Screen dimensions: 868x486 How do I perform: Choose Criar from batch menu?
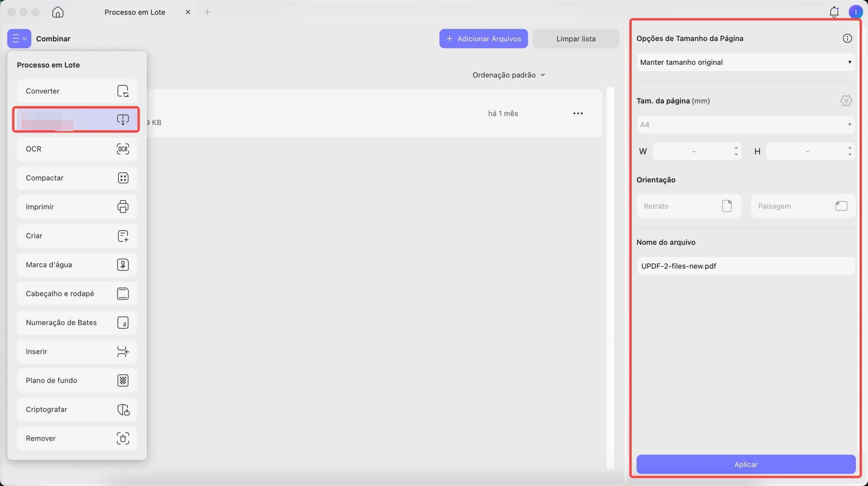click(77, 236)
